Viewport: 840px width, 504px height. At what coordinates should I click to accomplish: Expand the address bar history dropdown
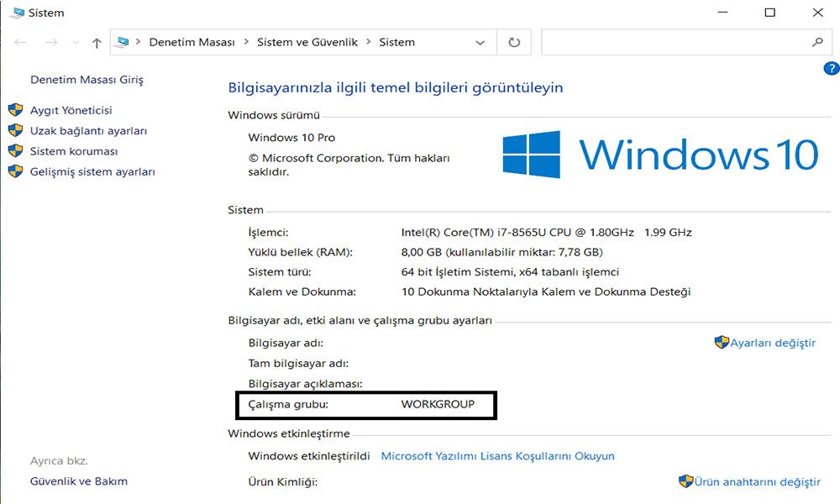[480, 42]
